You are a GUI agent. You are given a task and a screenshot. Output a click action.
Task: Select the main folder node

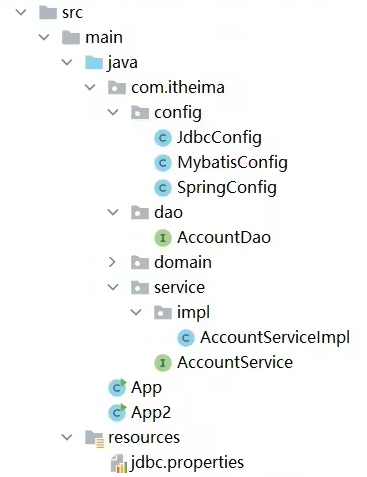(x=104, y=37)
